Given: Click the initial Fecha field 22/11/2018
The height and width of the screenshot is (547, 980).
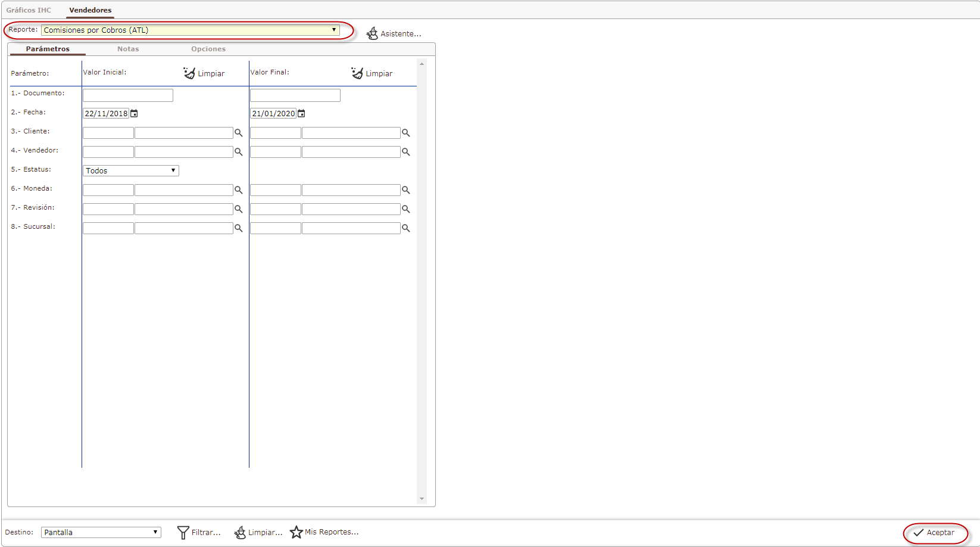Looking at the screenshot, I should pos(106,113).
